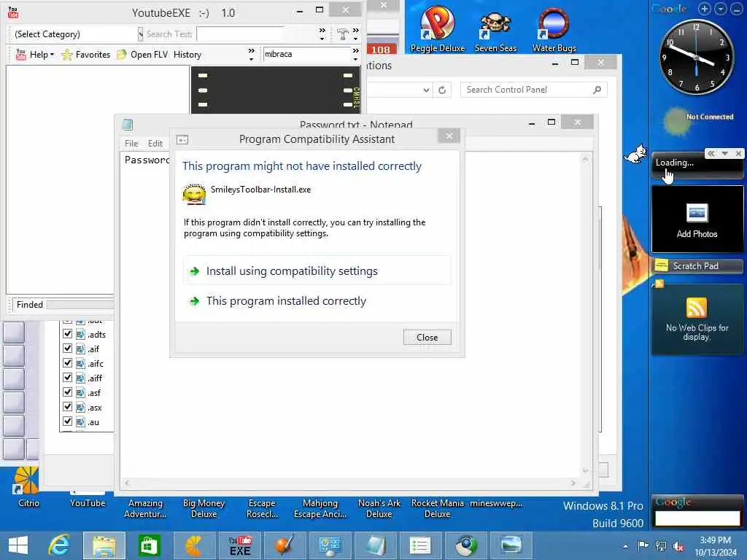Open Notepad Edit menu
The width and height of the screenshot is (747, 560).
pos(155,144)
